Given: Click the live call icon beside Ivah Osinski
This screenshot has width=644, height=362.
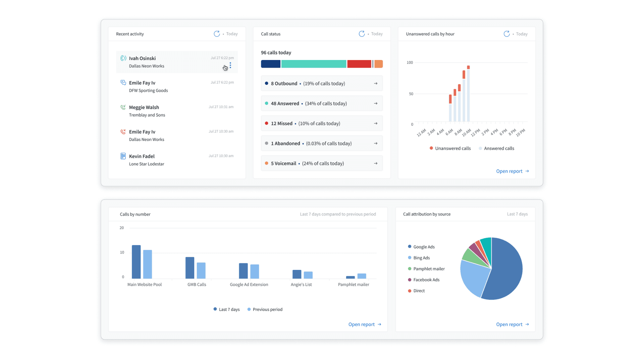Looking at the screenshot, I should click(x=123, y=58).
